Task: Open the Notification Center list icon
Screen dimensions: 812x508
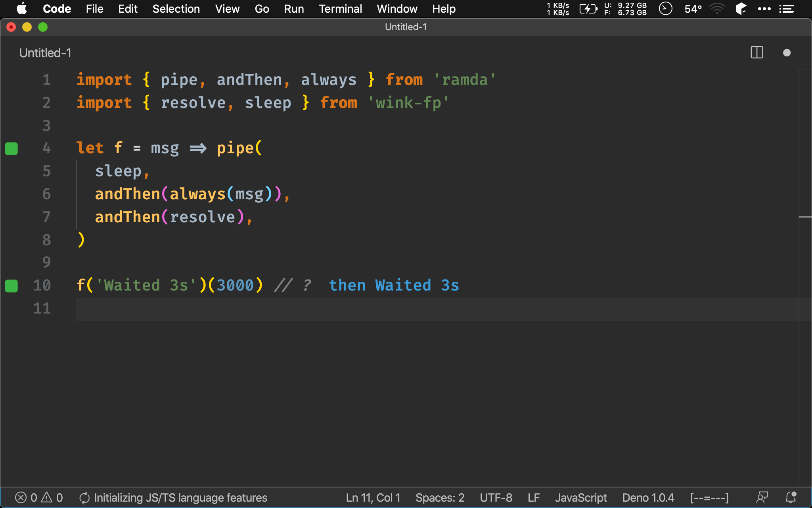Action: pyautogui.click(x=786, y=9)
